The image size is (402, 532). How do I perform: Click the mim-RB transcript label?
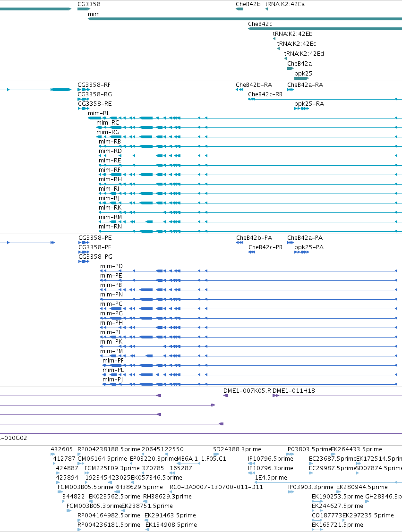click(x=110, y=142)
